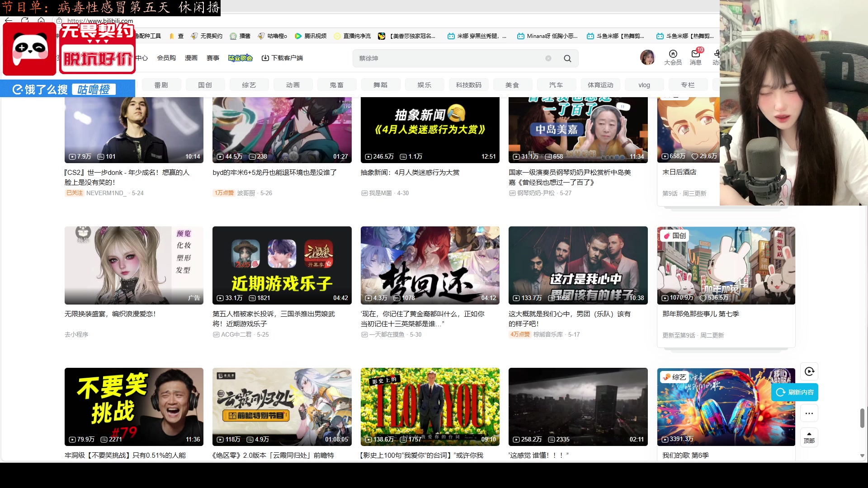Open the 不要笑挑战 #79 thumbnail
The image size is (868, 488).
coord(134,407)
